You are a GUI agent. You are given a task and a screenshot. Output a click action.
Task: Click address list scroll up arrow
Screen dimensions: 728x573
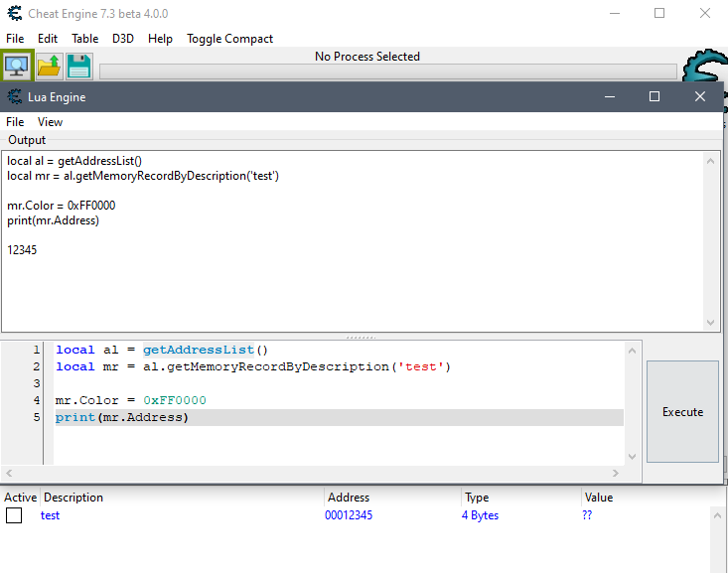pos(717,515)
